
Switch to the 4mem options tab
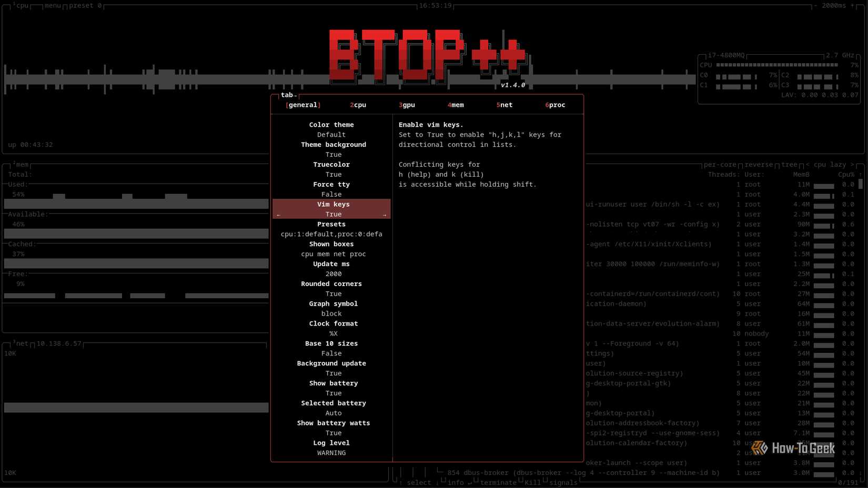point(456,105)
